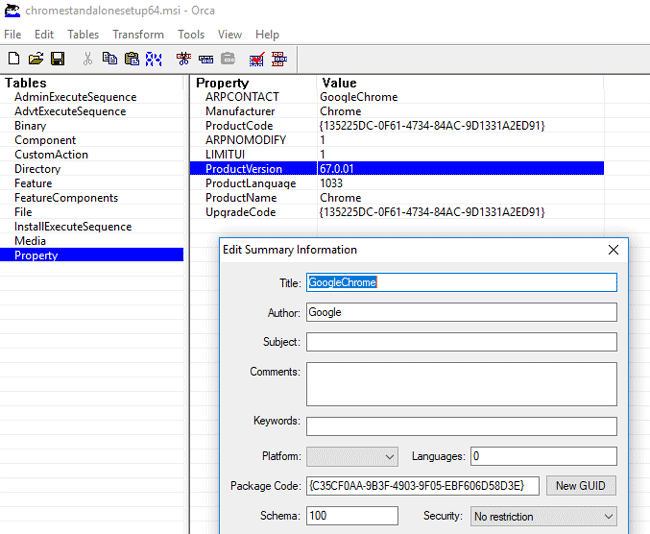
Task: Click the Find binoculars icon
Action: click(153, 59)
